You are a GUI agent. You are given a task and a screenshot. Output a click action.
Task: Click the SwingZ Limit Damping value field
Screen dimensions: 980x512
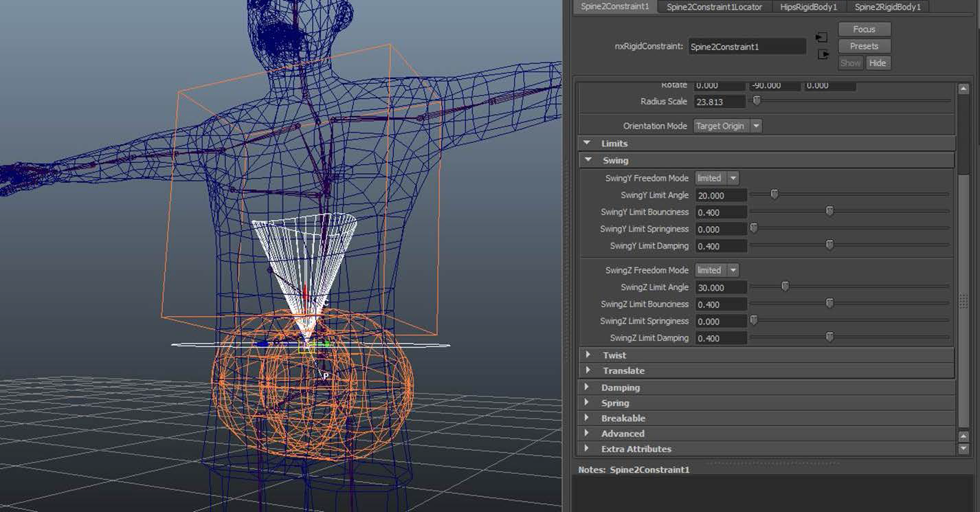721,338
